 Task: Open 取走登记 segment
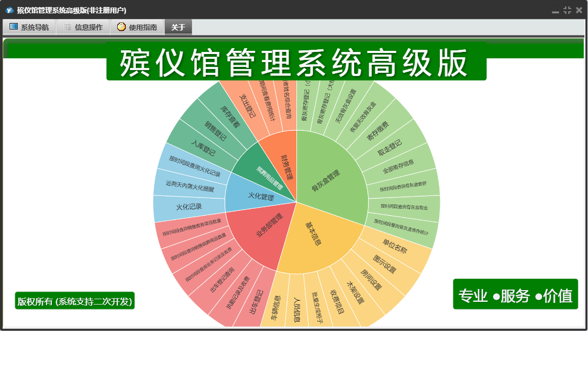(x=390, y=148)
